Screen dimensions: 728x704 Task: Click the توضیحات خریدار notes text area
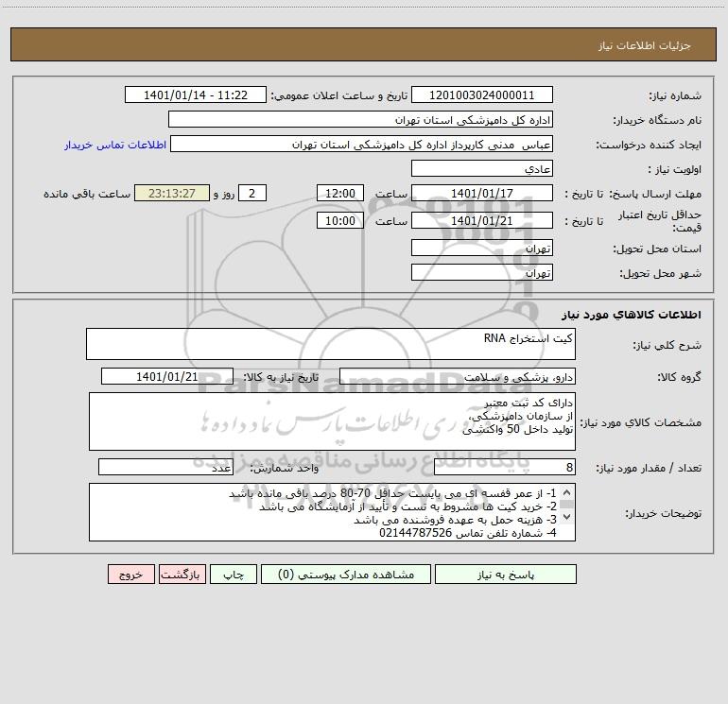click(332, 512)
